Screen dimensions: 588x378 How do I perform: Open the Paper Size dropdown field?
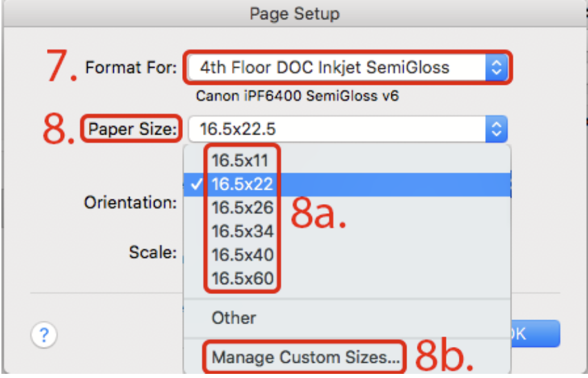348,129
